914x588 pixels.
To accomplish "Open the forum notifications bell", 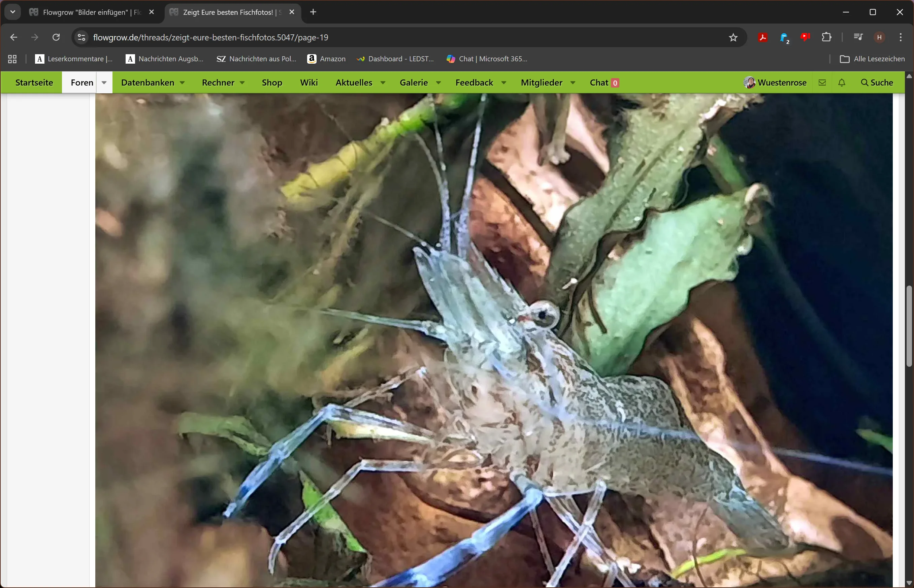I will [x=842, y=83].
